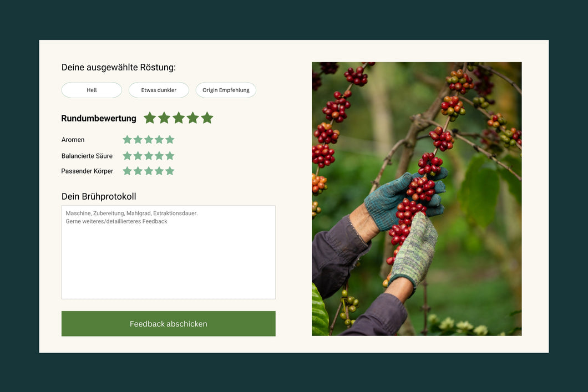Set Rundumbewertung to one star

[x=150, y=118]
